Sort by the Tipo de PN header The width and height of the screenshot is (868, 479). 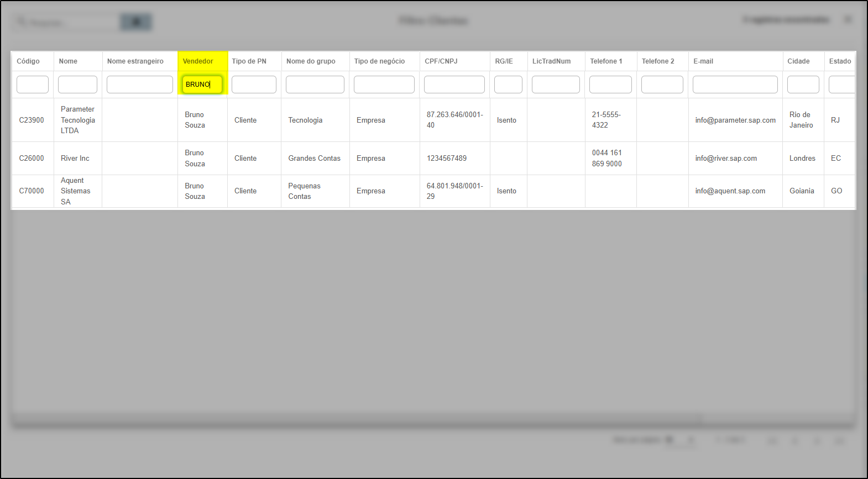(249, 61)
